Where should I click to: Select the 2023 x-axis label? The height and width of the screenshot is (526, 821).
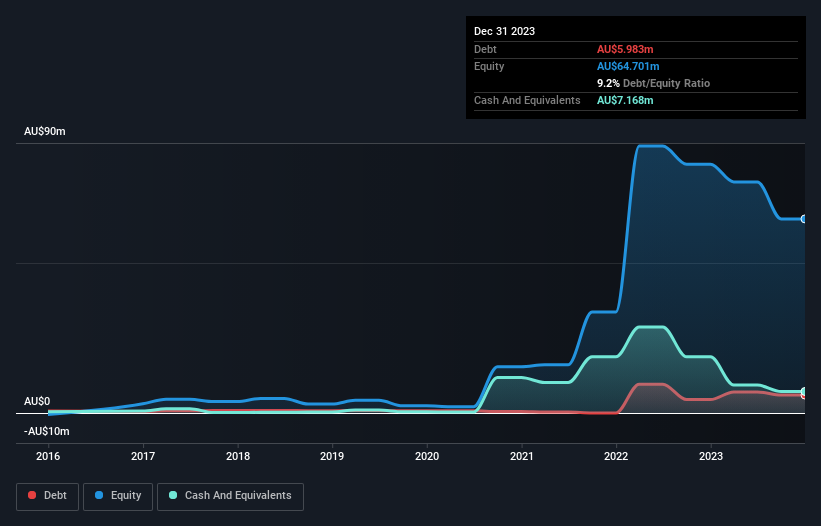coord(711,456)
